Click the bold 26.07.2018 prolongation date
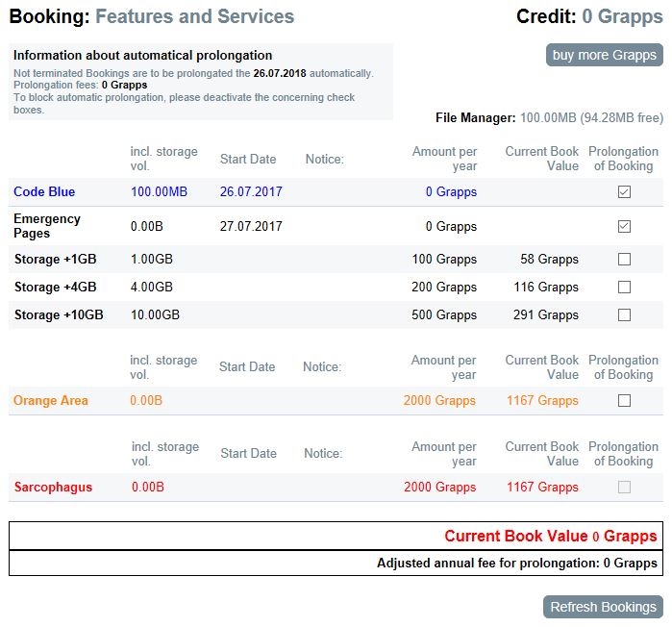The height and width of the screenshot is (627, 672). point(280,73)
